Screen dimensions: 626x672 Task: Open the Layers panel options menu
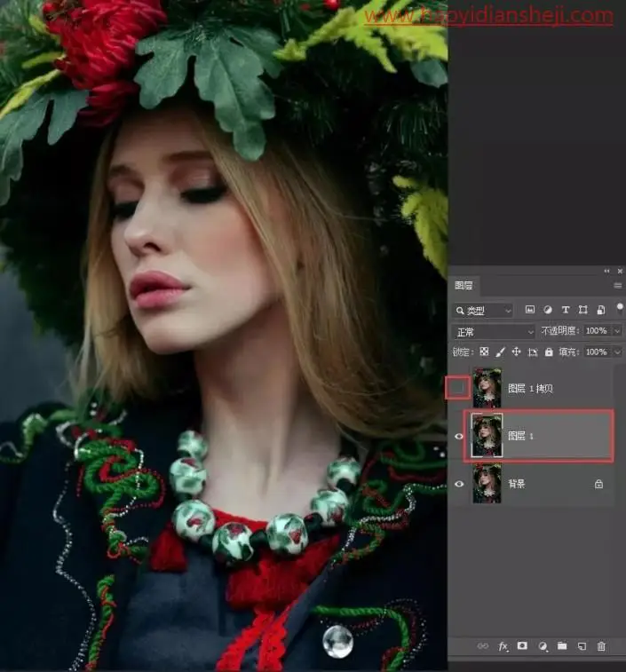[618, 286]
